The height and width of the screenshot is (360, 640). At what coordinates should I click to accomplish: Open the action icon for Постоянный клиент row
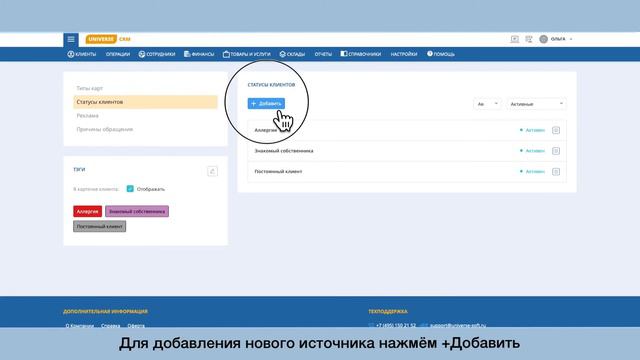556,172
